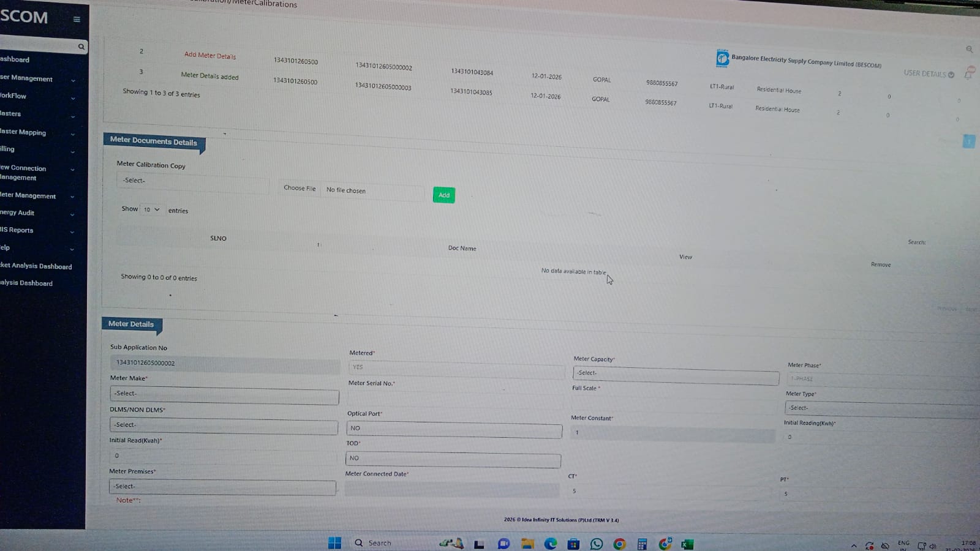Switch to Google Chrome on the taskbar
The height and width of the screenshot is (551, 980).
tap(619, 544)
